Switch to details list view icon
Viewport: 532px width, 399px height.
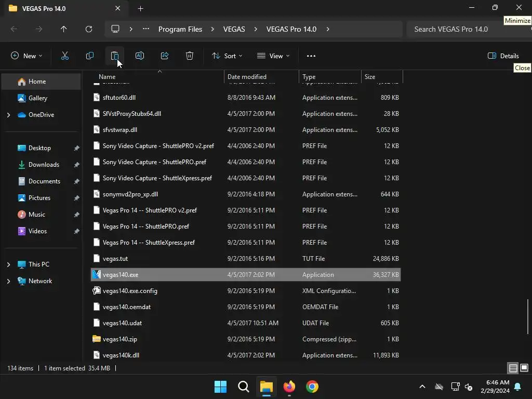pyautogui.click(x=513, y=368)
